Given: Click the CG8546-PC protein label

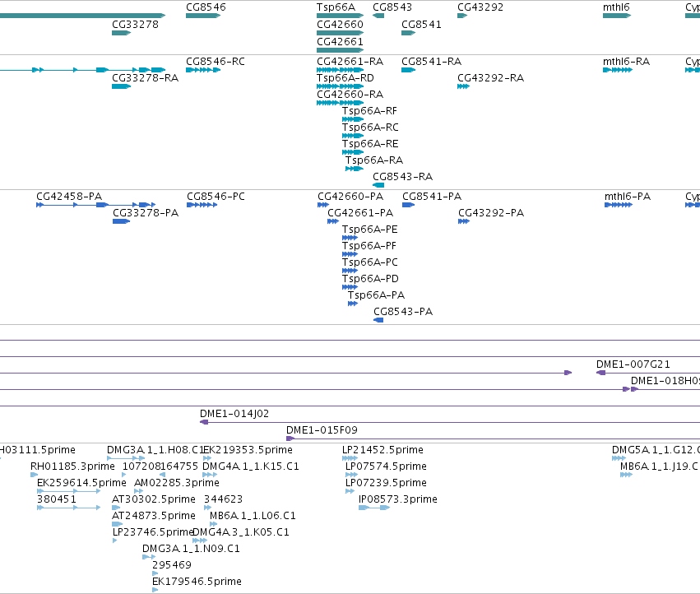Looking at the screenshot, I should click(x=216, y=197).
